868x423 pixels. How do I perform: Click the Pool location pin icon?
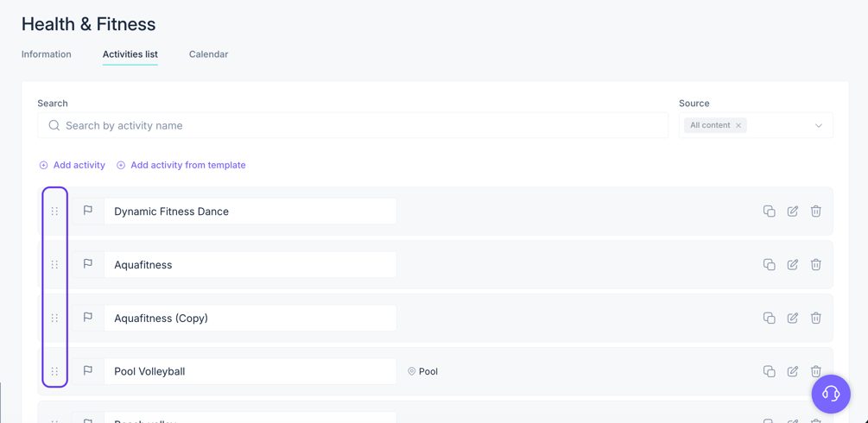coord(411,371)
